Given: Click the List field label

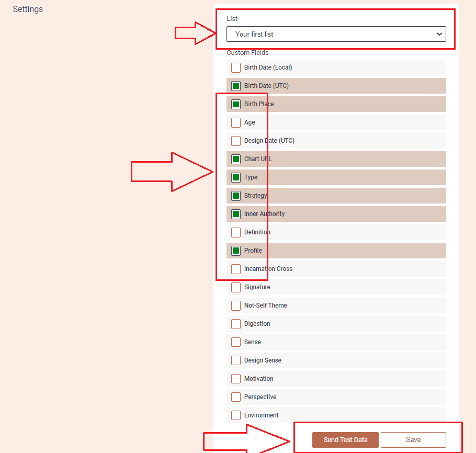Looking at the screenshot, I should [x=232, y=18].
